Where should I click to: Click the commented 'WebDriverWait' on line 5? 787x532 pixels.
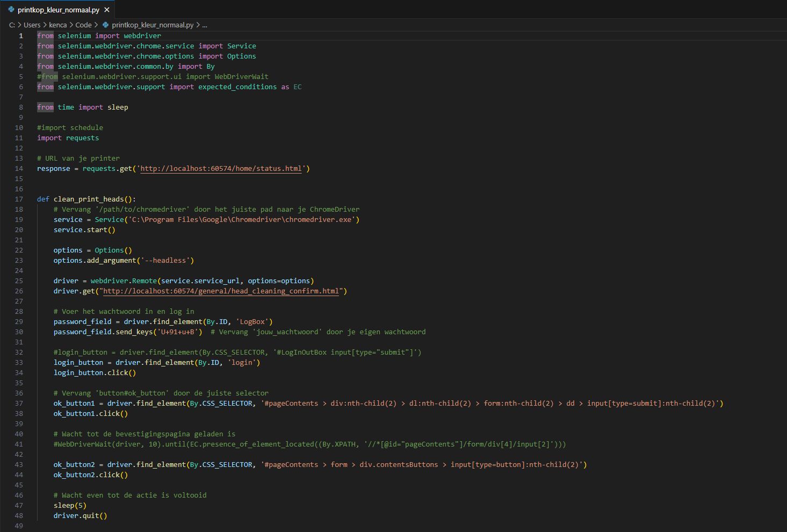click(x=242, y=77)
